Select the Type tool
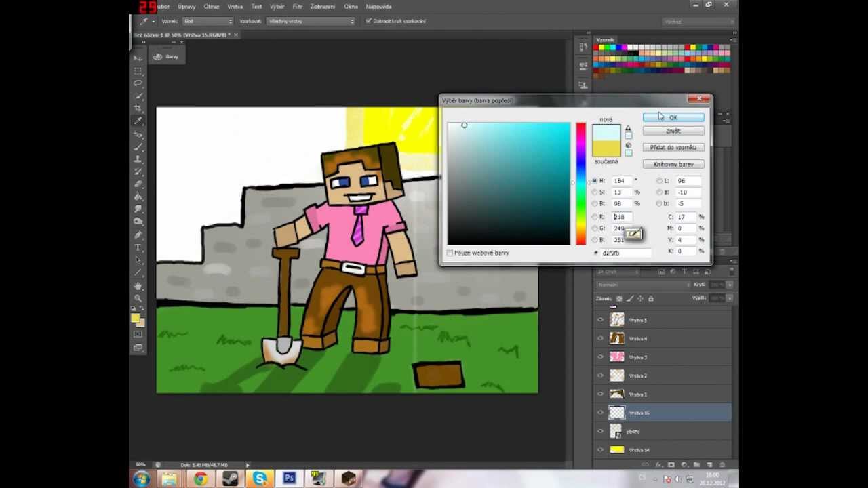The height and width of the screenshot is (488, 868). pyautogui.click(x=138, y=247)
